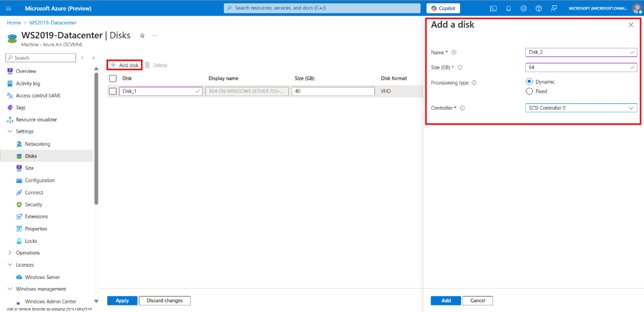644x312 pixels.
Task: Open the Controller dropdown
Action: 581,108
